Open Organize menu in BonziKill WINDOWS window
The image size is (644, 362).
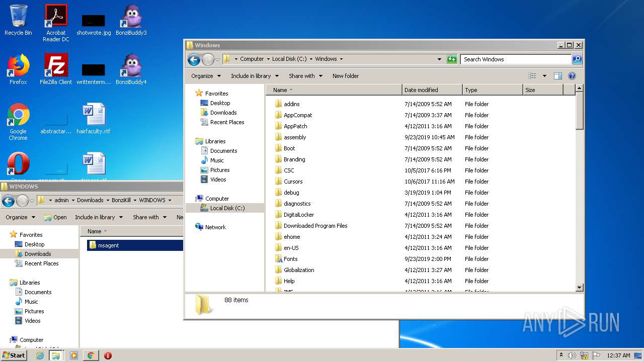tap(20, 217)
